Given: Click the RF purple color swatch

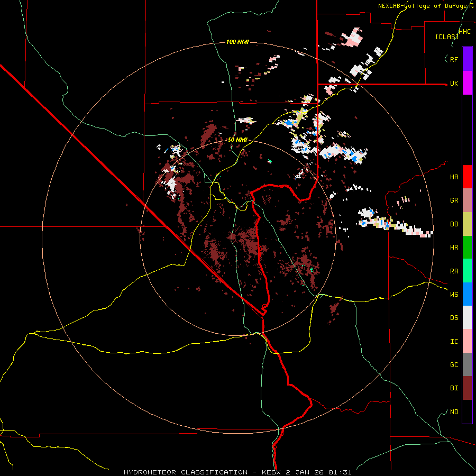Looking at the screenshot, I should (x=467, y=59).
